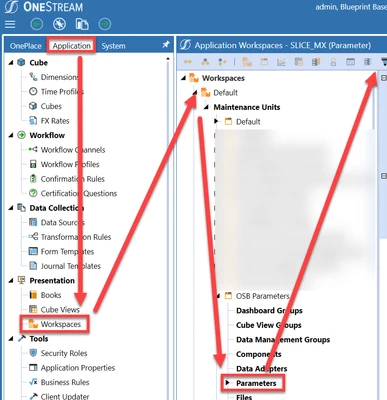
Task: Click the maintenance unit calendar icon in toolbar
Action: point(264,62)
